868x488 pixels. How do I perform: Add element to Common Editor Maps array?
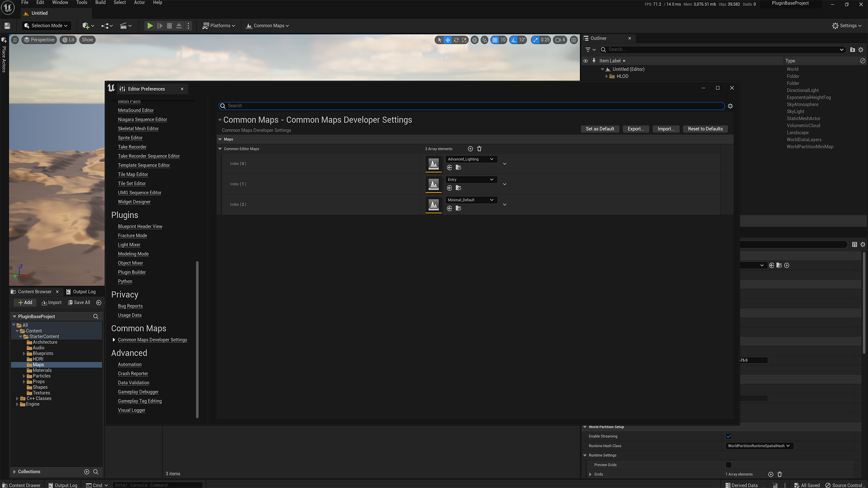(x=470, y=149)
